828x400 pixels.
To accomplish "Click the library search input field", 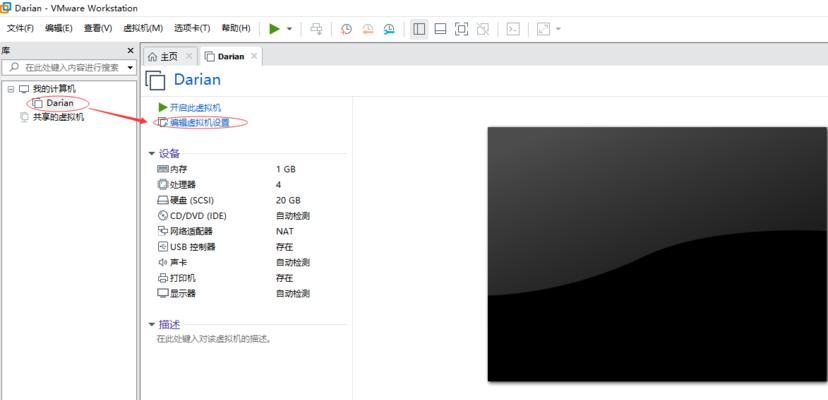I will (69, 68).
